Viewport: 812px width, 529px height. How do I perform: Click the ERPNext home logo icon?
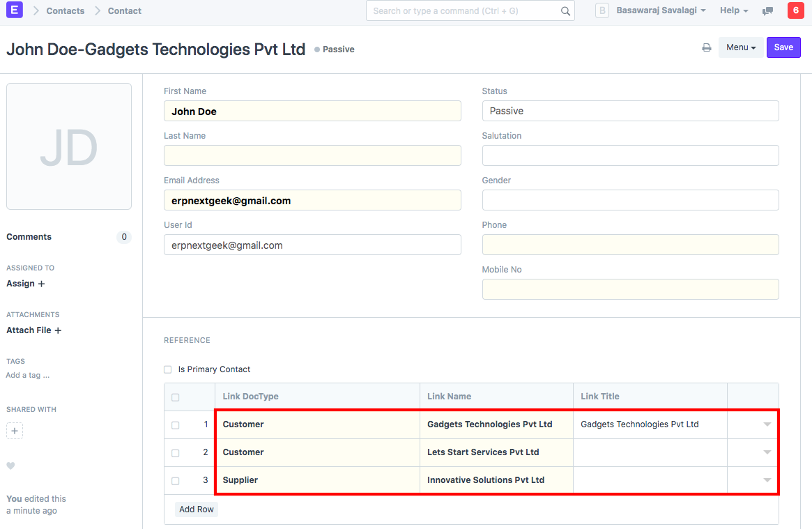pos(14,10)
